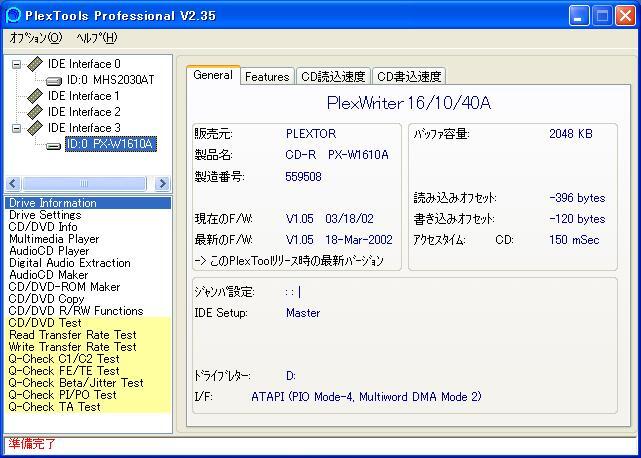Screen dimensions: 641x458
Task: Switch to the CD書込速度 tab
Action: 409,76
